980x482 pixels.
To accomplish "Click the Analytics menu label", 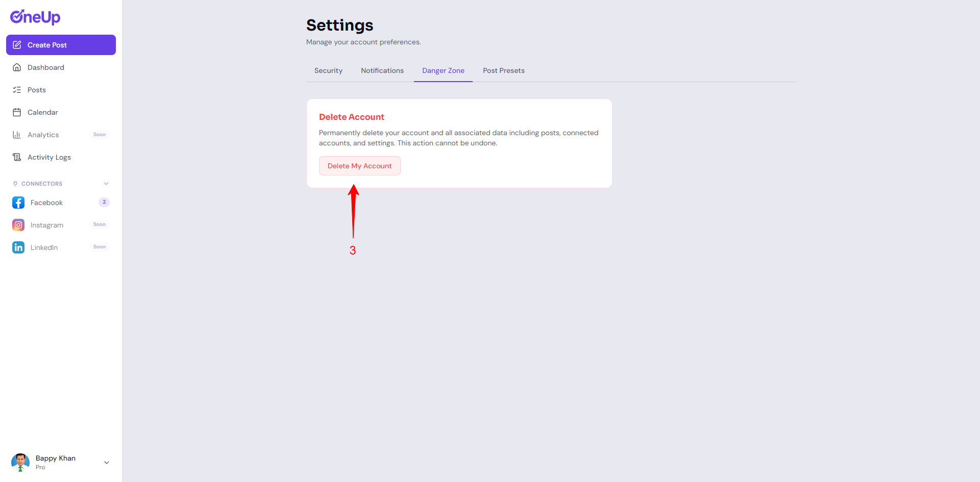I will pos(43,135).
